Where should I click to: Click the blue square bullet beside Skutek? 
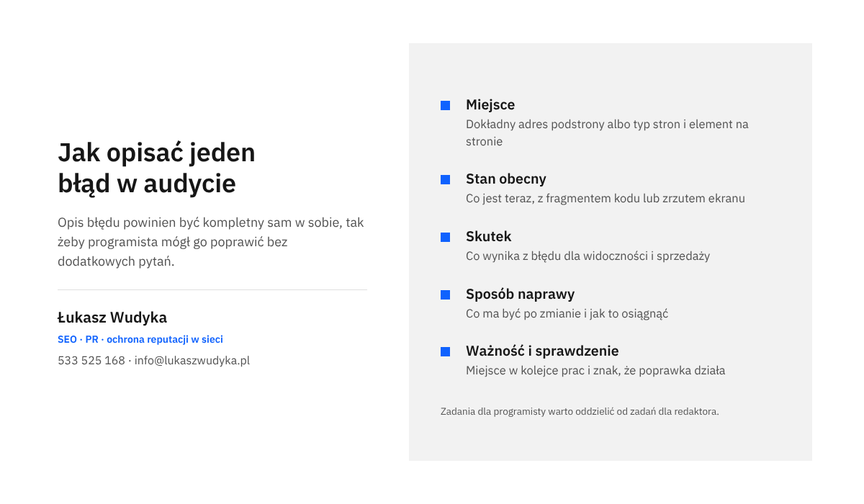(445, 237)
